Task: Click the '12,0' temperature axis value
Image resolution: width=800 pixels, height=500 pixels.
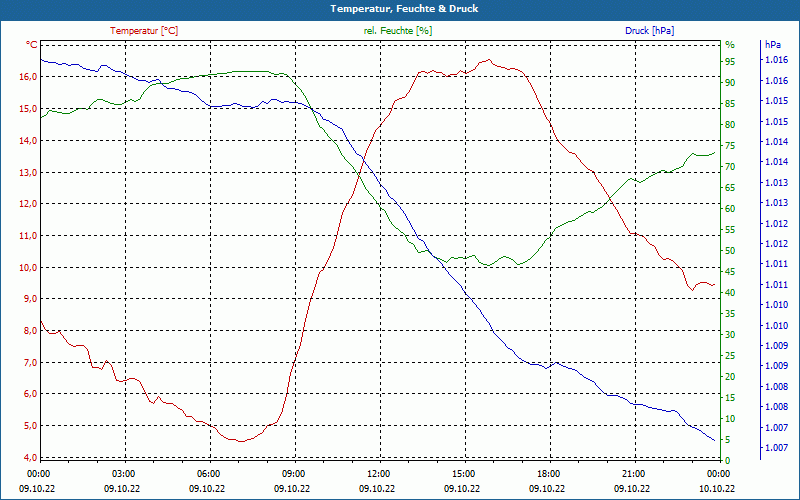Action: pos(29,204)
